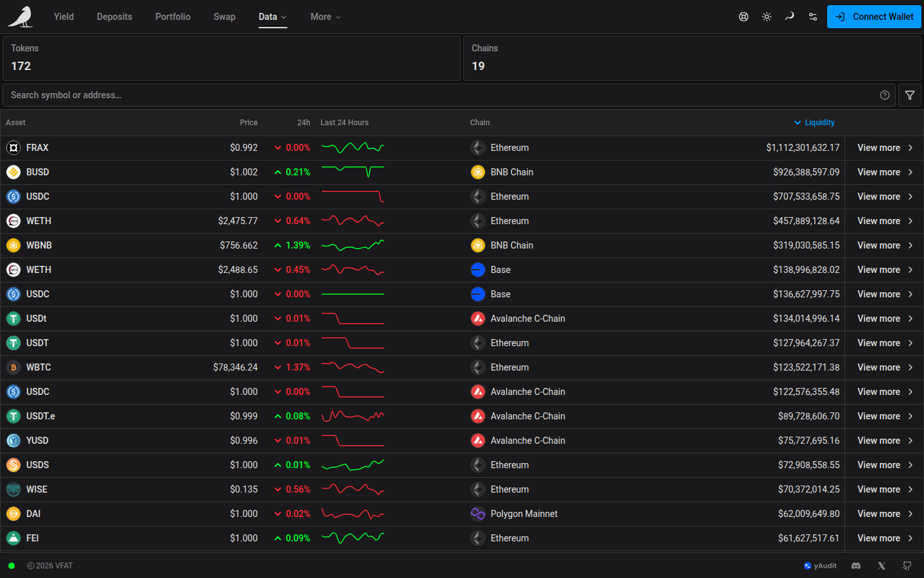Click the FRAX token icon
The image size is (924, 578).
point(13,148)
